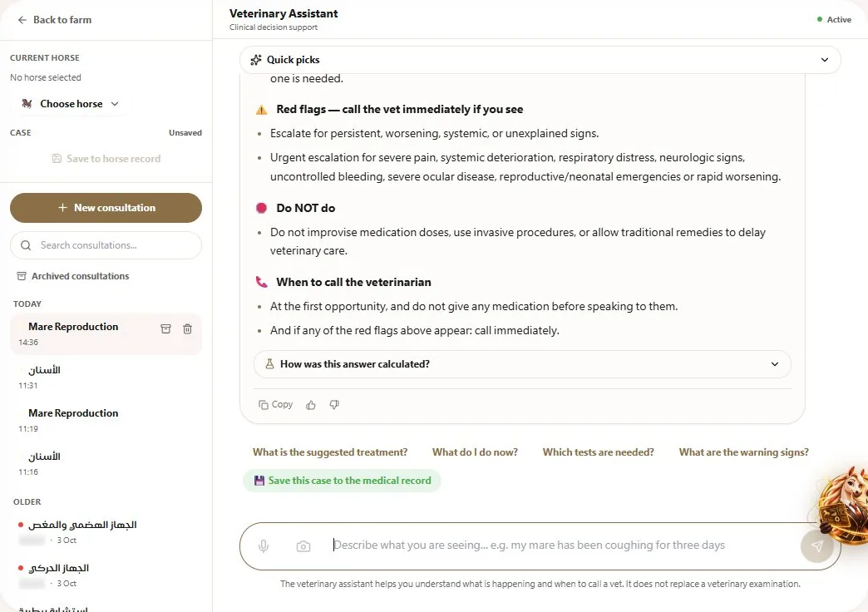The image size is (868, 612).
Task: Open the الأسنان consultation from 11:16
Action: [x=106, y=463]
